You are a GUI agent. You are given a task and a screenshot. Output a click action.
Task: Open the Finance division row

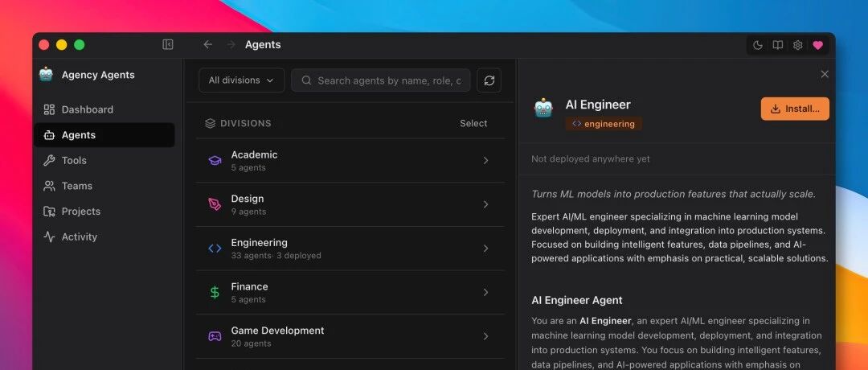coord(350,293)
